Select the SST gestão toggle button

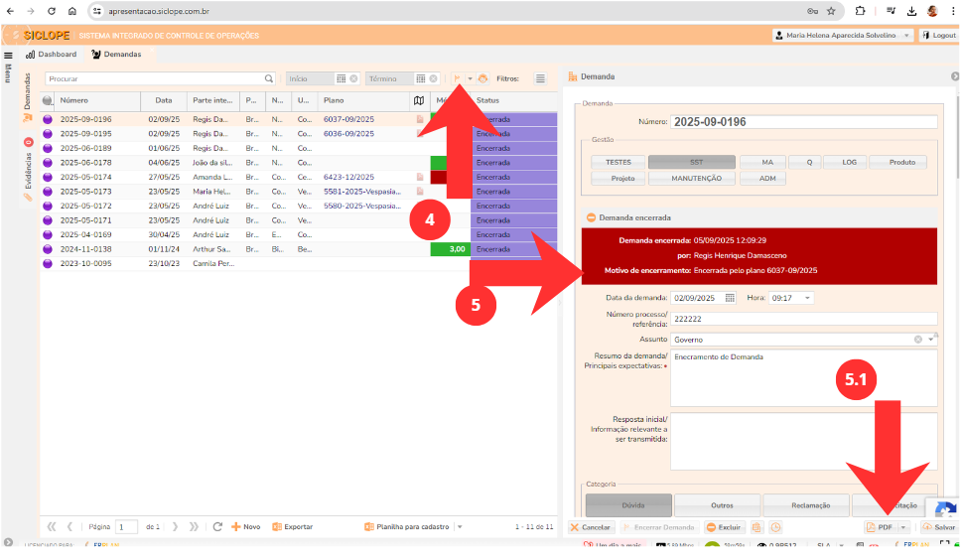(x=696, y=162)
